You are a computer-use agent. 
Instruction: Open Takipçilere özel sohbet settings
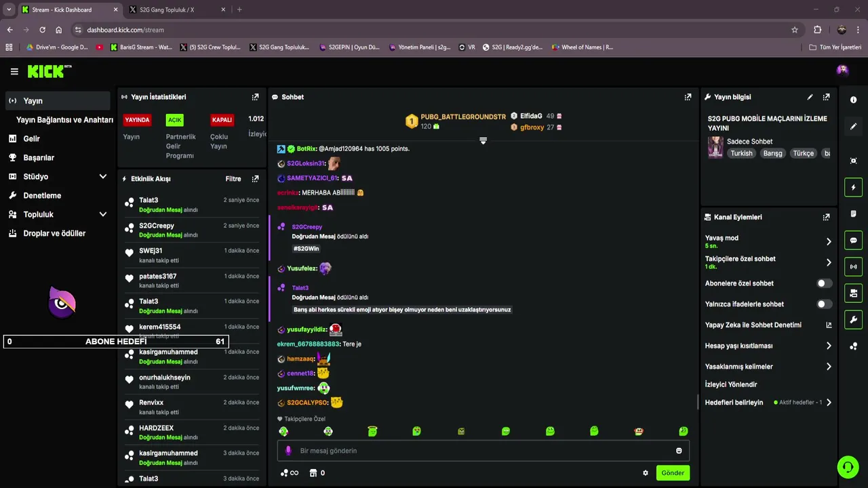tap(768, 262)
